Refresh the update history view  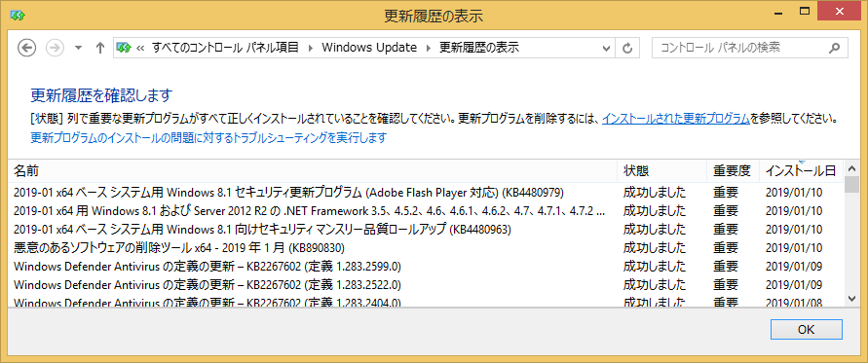pos(627,48)
